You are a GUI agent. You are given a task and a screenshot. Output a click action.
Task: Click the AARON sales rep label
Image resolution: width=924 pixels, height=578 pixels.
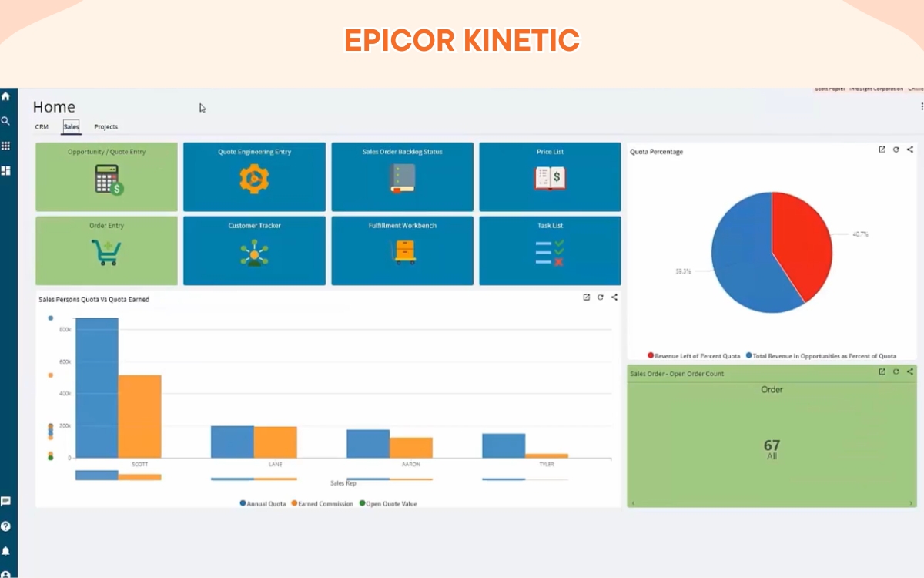411,465
